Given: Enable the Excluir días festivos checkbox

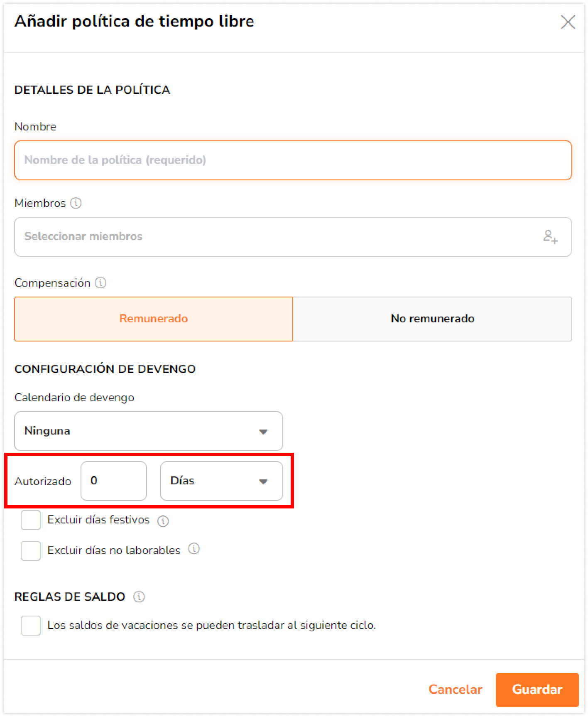Looking at the screenshot, I should pos(31,520).
